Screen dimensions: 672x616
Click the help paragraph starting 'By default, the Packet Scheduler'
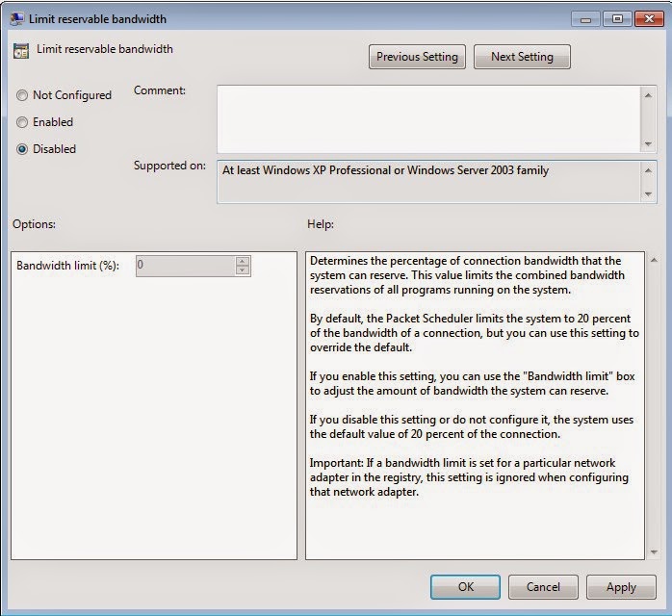(x=475, y=333)
